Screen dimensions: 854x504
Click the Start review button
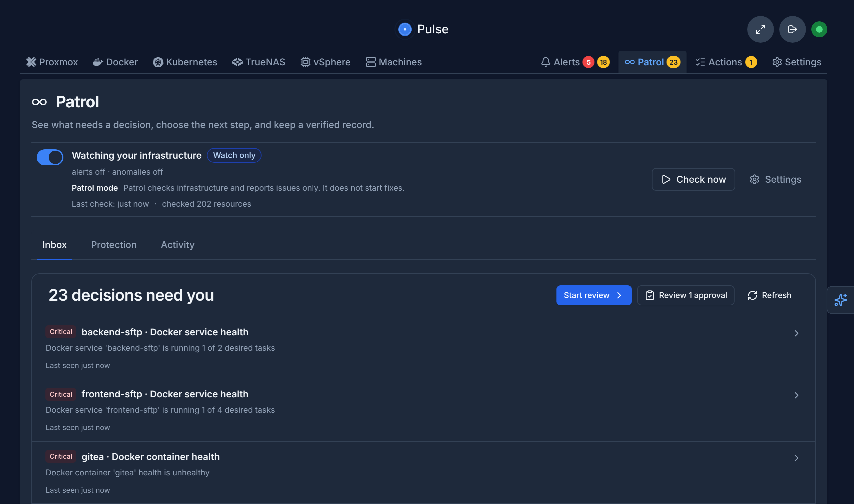[594, 295]
